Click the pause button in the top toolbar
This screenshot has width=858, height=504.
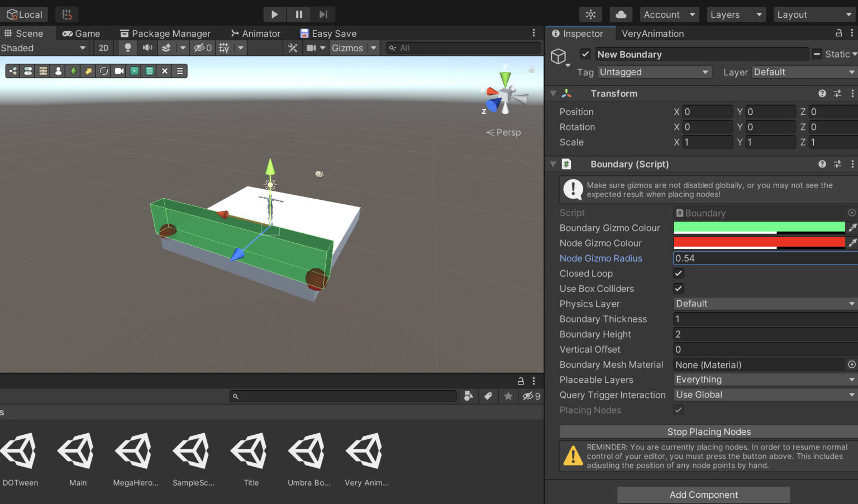tap(298, 14)
